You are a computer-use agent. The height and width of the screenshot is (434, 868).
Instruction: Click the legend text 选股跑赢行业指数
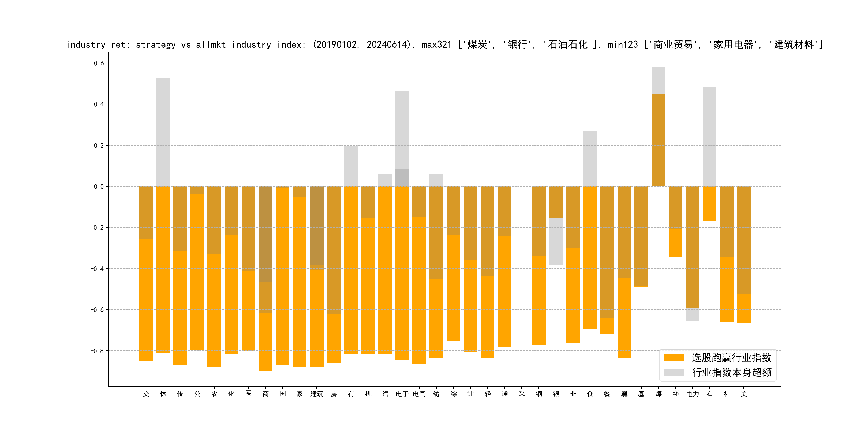732,358
